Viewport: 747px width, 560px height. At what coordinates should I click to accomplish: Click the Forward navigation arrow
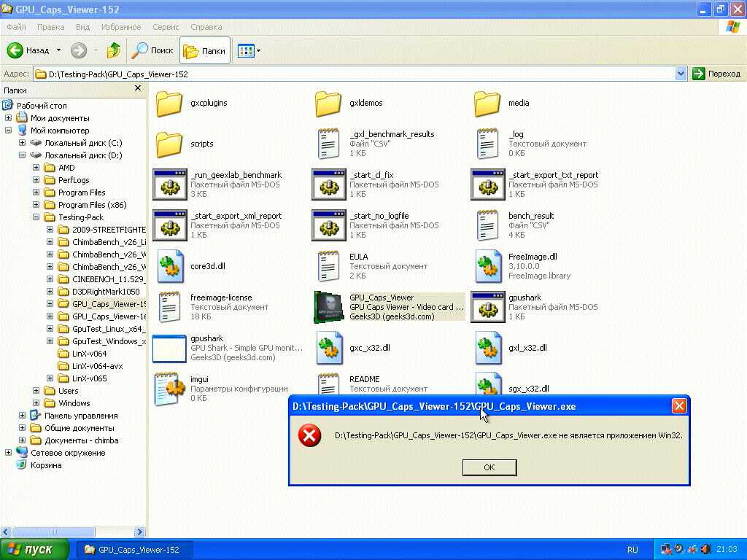pos(79,50)
